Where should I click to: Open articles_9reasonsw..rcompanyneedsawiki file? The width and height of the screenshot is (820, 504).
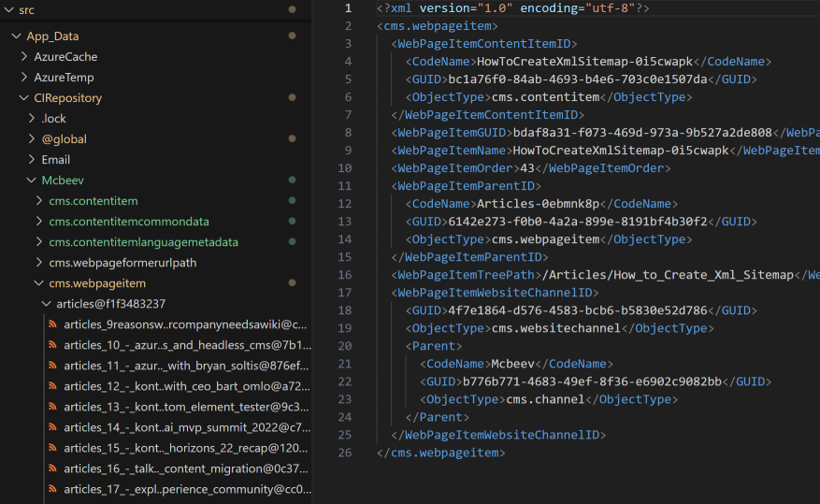[x=185, y=324]
